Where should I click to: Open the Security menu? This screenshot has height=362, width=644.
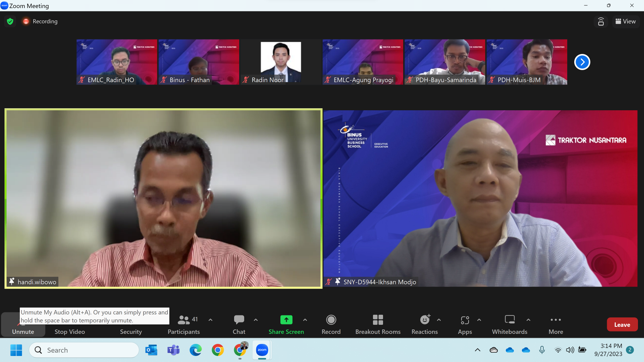pos(131,330)
